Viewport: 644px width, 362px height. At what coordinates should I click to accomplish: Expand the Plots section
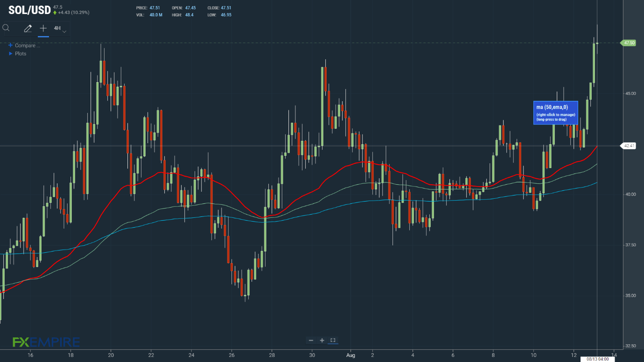coord(18,54)
